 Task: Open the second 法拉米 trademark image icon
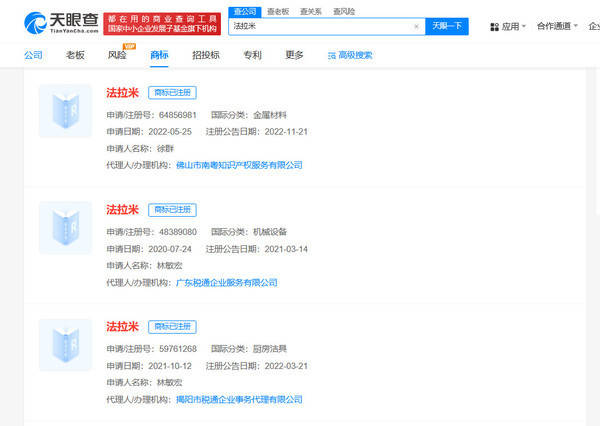pyautogui.click(x=65, y=228)
